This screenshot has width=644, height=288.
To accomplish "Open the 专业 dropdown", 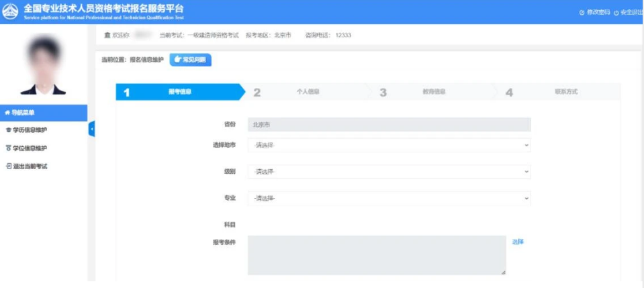I will [x=389, y=199].
